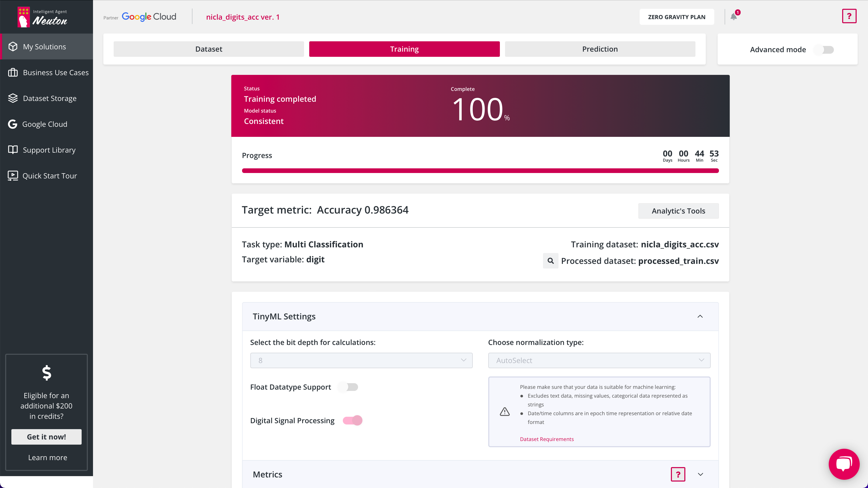Collapse the TinyML Settings section
The image size is (868, 488).
pyautogui.click(x=700, y=316)
